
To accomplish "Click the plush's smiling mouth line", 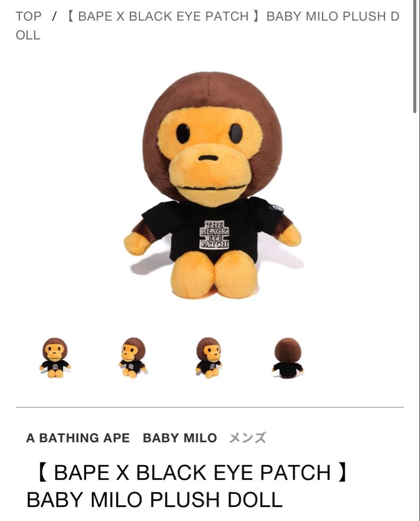I will pyautogui.click(x=213, y=189).
